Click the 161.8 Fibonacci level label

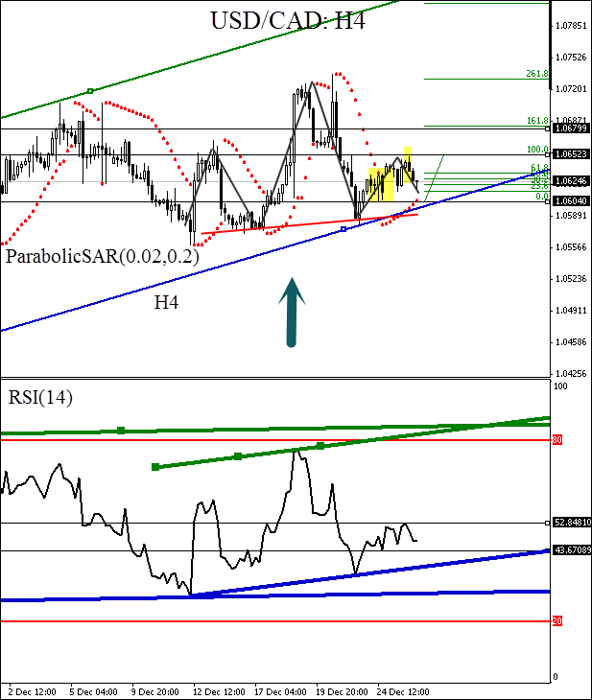click(x=537, y=121)
